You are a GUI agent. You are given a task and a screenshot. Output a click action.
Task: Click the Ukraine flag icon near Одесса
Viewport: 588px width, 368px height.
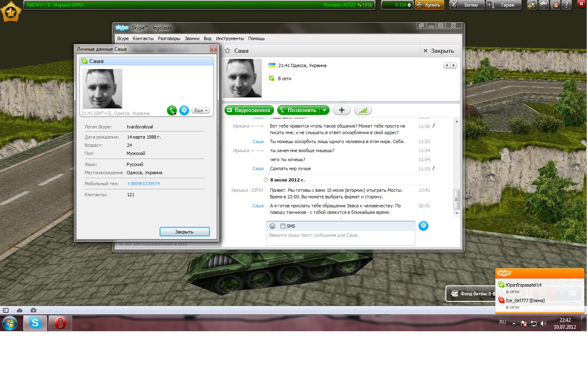click(272, 65)
